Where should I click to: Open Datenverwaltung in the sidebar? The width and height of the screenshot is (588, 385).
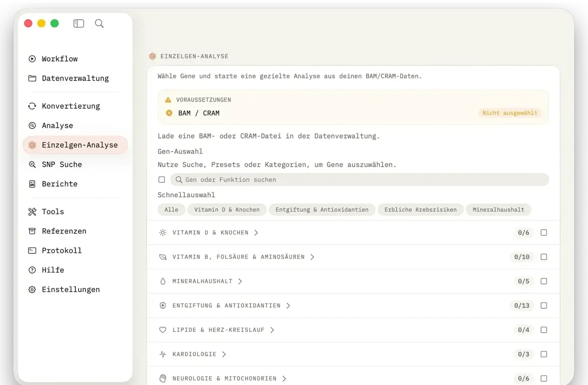tap(75, 78)
